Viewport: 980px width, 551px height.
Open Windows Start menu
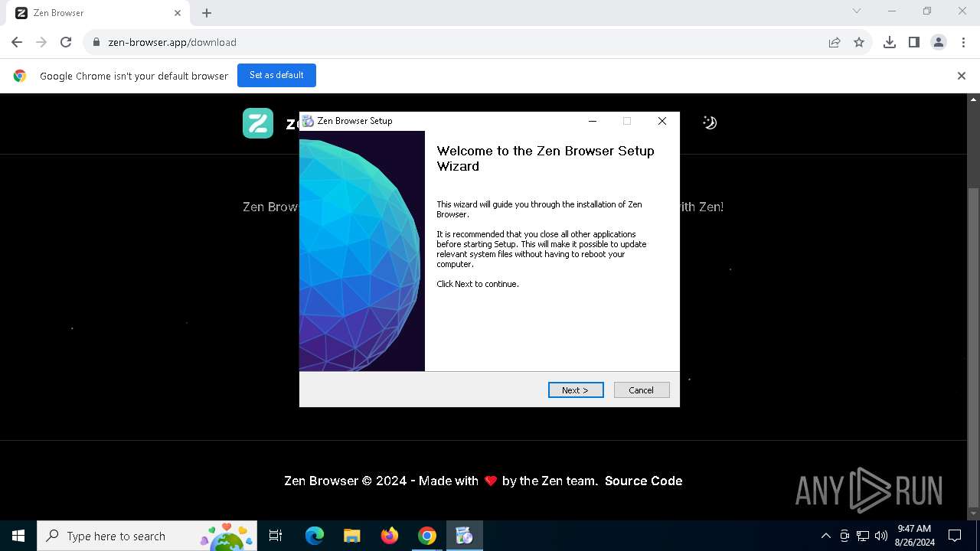click(x=18, y=536)
